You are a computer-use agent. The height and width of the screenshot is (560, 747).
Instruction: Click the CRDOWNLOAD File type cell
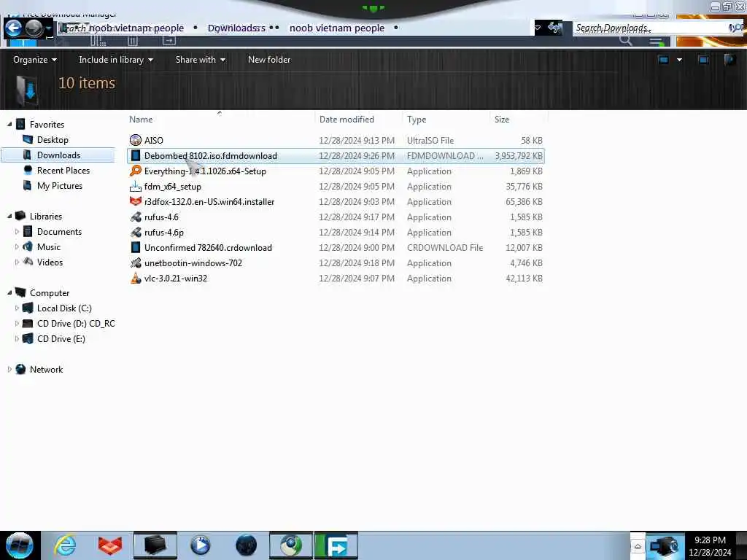[445, 248]
